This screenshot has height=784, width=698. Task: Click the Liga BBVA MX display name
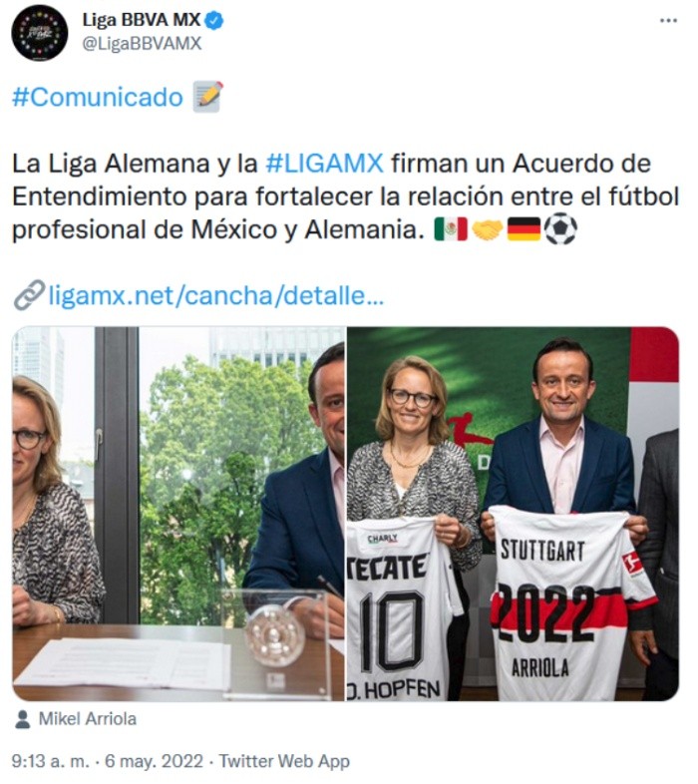tap(142, 20)
